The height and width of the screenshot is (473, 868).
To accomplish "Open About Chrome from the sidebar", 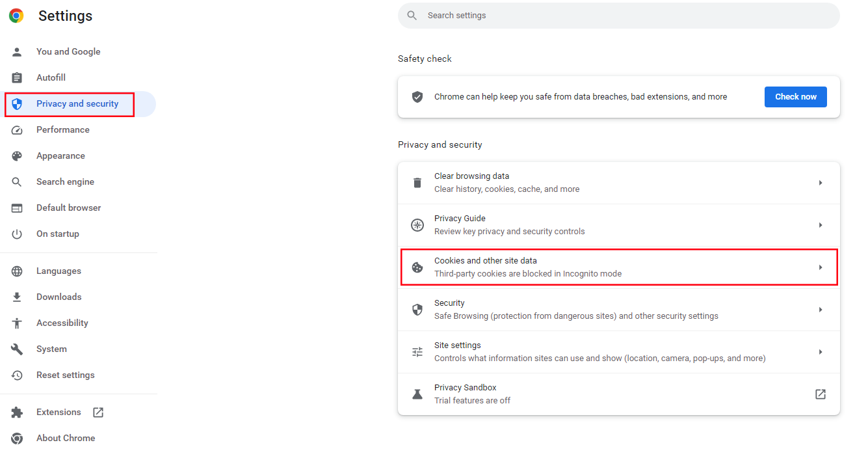I will tap(66, 439).
